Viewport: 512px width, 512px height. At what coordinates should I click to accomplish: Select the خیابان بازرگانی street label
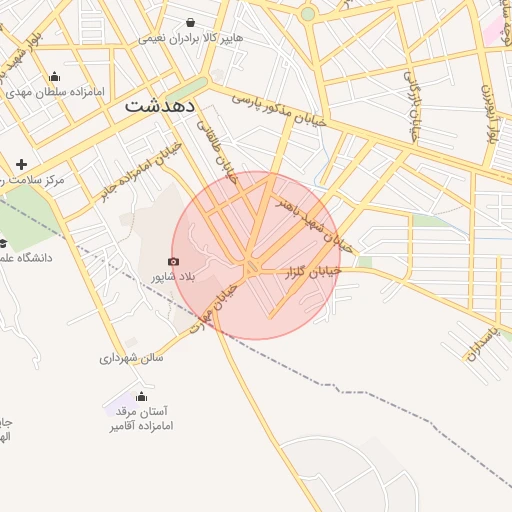412,107
